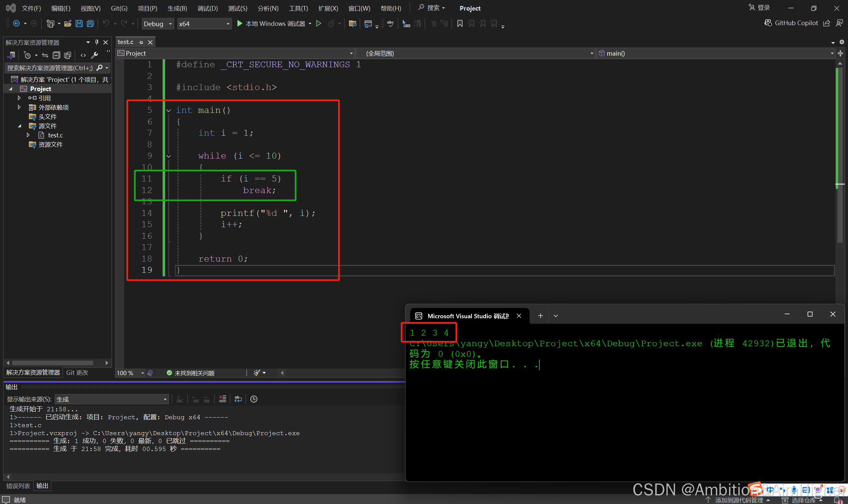Click the Open File folder icon
The image size is (848, 504).
point(68,24)
